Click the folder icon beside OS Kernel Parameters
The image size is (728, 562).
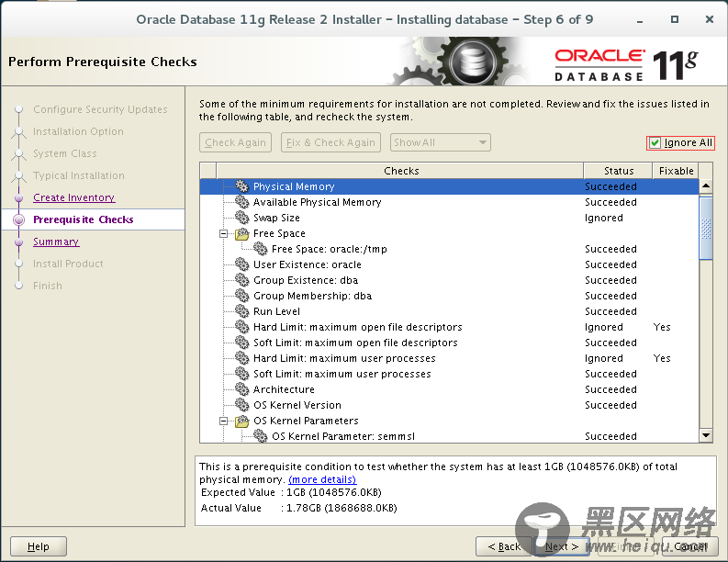pyautogui.click(x=241, y=421)
